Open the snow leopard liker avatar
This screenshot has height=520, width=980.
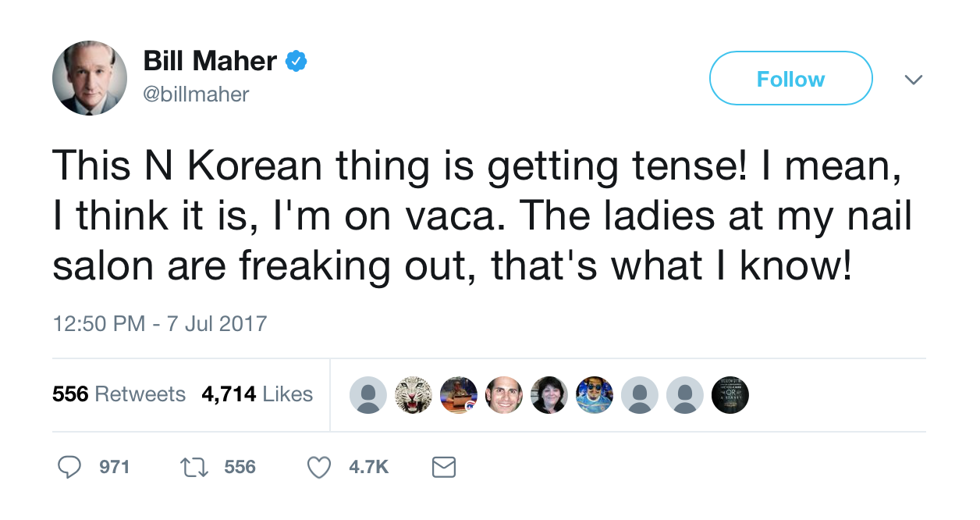point(413,395)
